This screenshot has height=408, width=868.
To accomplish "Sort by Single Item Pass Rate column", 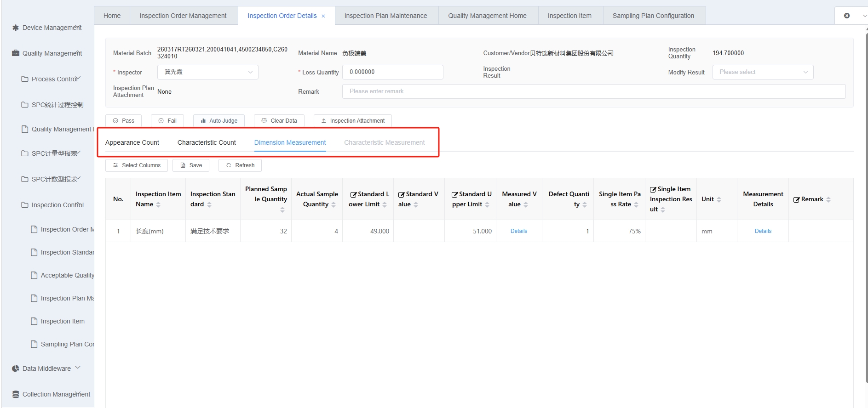I will point(636,204).
